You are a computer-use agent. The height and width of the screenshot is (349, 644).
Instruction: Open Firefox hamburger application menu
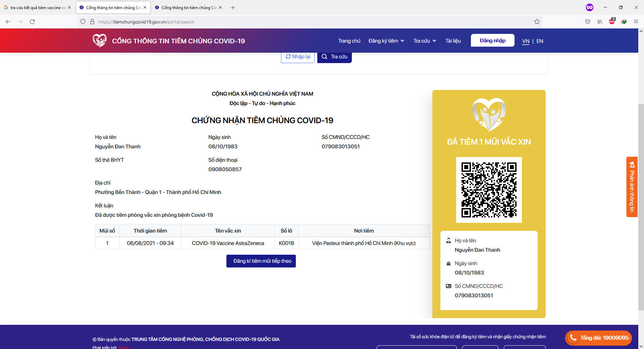(x=636, y=22)
